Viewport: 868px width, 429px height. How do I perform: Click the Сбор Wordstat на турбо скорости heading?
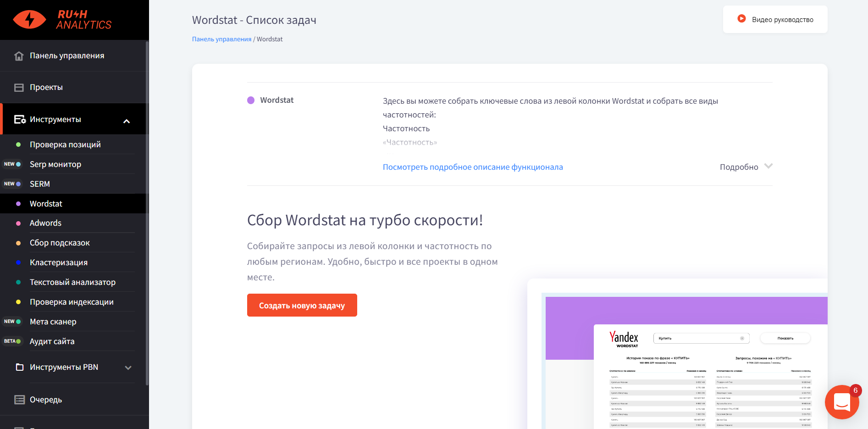[x=365, y=220]
